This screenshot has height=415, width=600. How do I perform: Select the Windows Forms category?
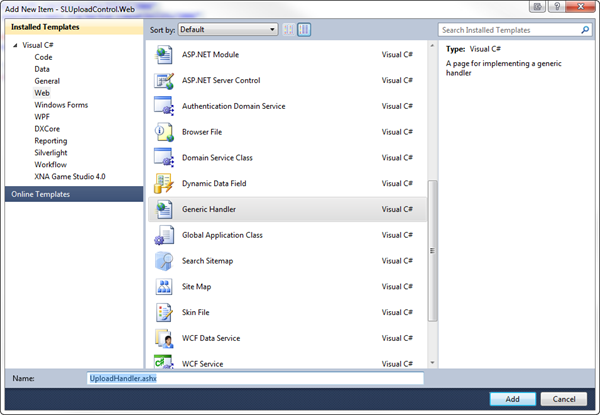61,105
